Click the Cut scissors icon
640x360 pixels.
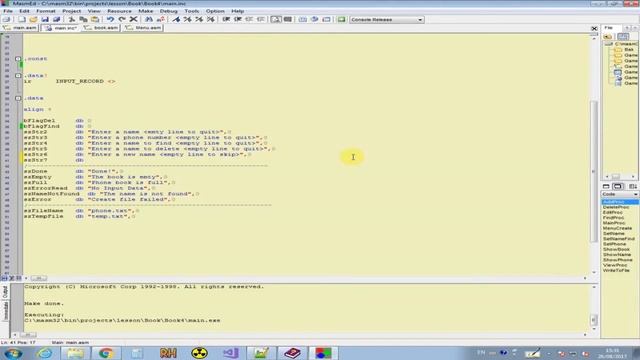72,20
